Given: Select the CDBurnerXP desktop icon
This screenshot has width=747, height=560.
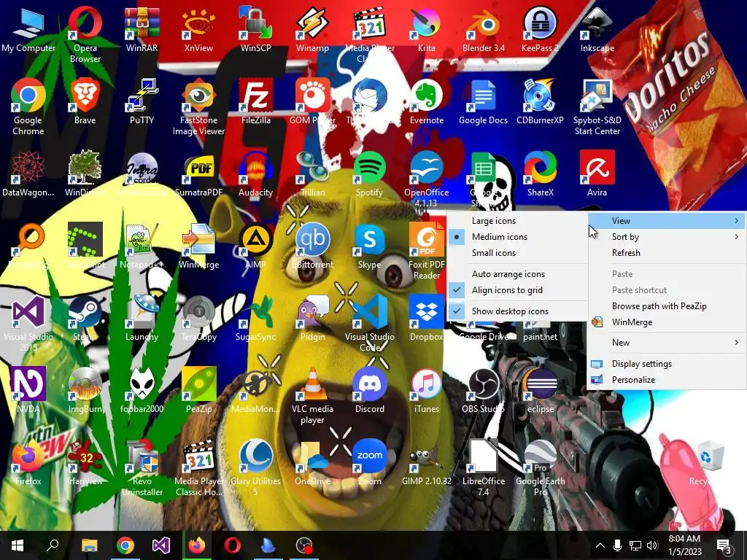Looking at the screenshot, I should [540, 102].
